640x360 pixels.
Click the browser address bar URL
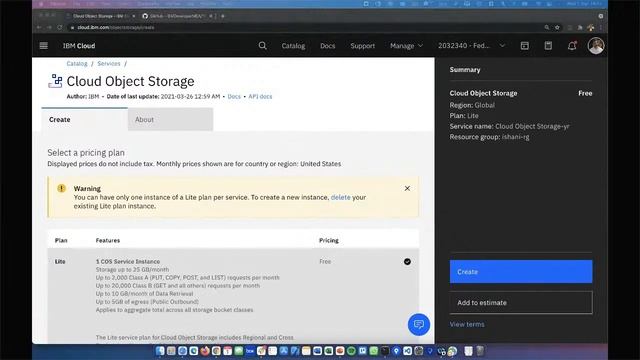coord(116,27)
